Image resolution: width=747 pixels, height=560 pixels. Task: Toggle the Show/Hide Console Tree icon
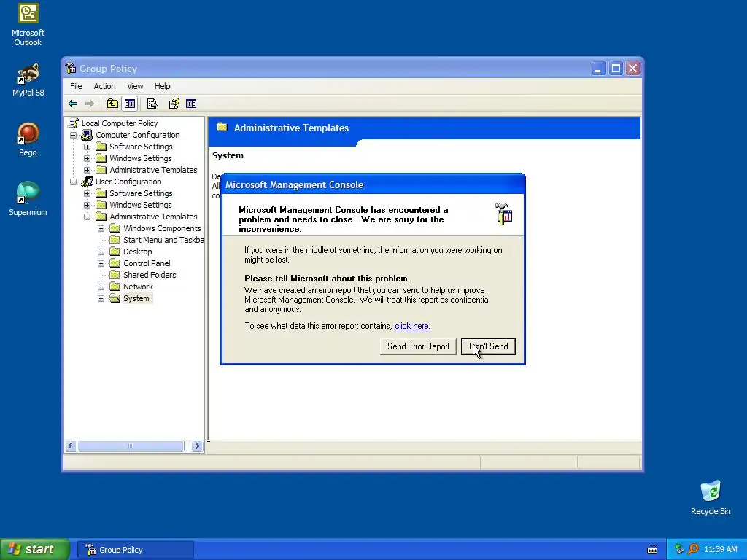pyautogui.click(x=130, y=104)
